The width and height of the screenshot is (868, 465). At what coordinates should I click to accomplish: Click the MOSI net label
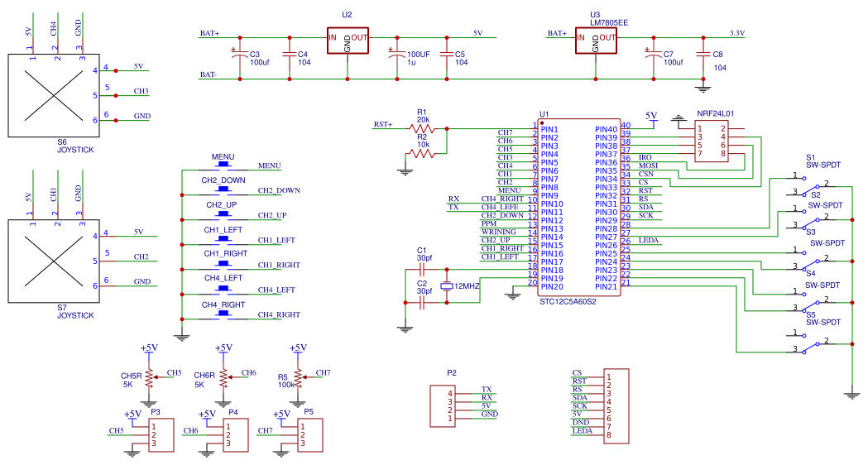pyautogui.click(x=648, y=165)
